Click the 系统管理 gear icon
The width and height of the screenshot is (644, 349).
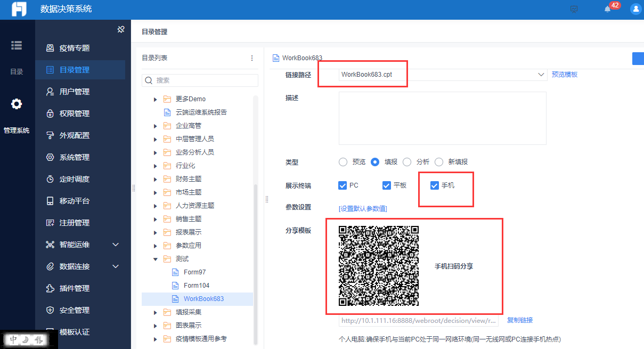pos(50,157)
